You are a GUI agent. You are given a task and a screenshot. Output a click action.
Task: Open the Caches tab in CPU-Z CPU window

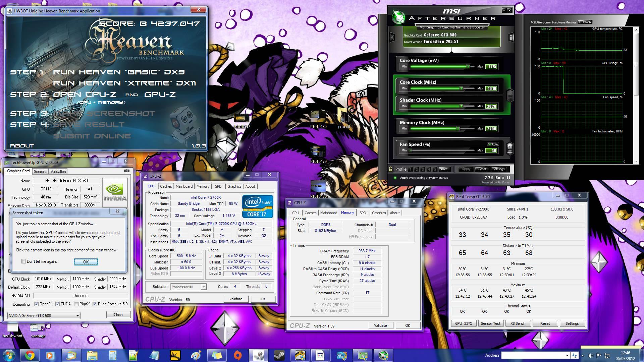(166, 186)
